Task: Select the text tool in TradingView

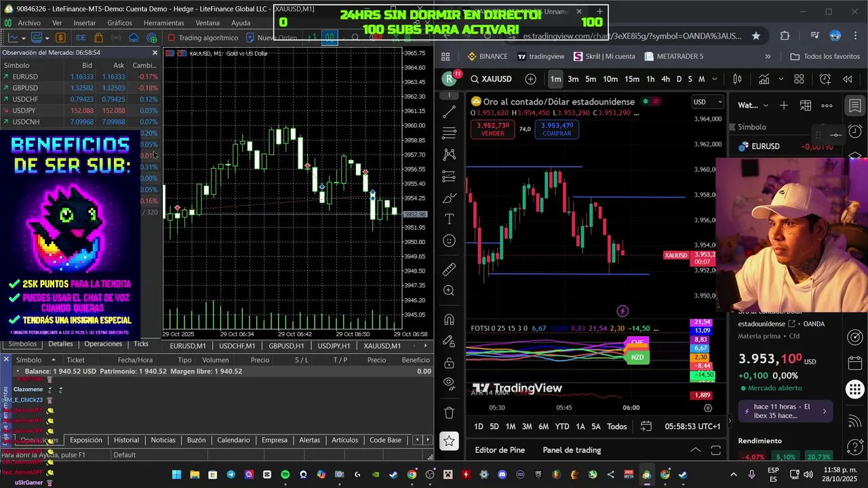Action: (x=449, y=219)
